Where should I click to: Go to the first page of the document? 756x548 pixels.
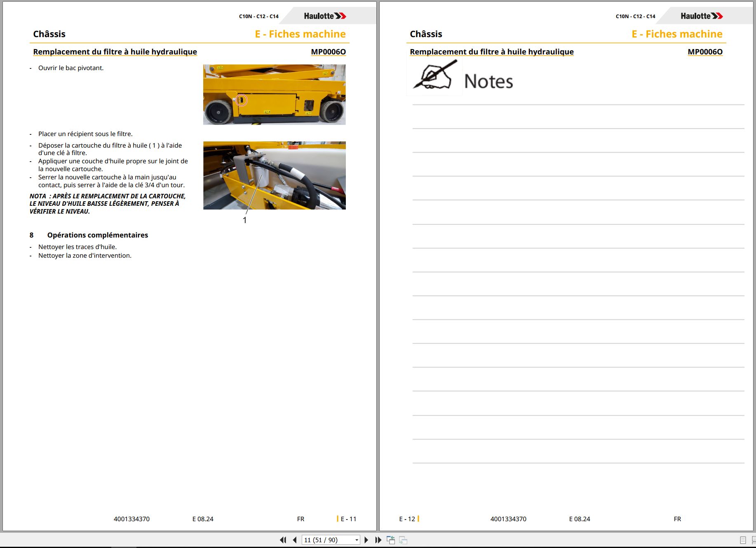283,540
